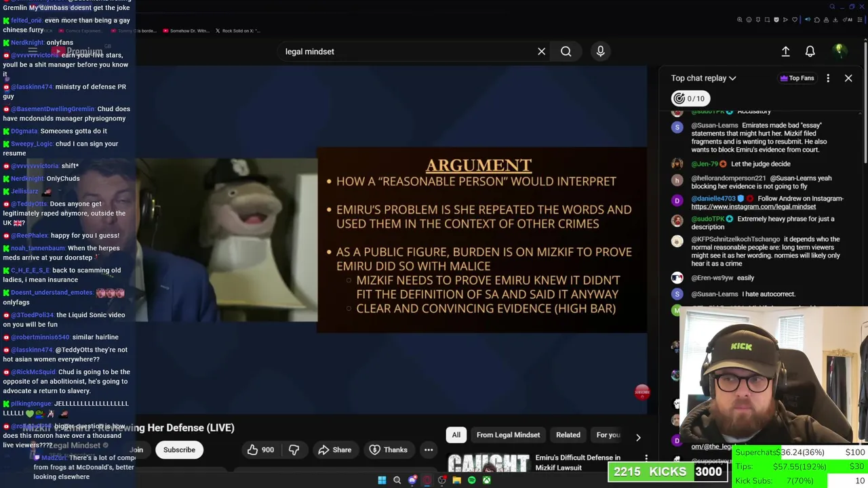Close the chat replay panel
The image size is (868, 488).
point(848,78)
